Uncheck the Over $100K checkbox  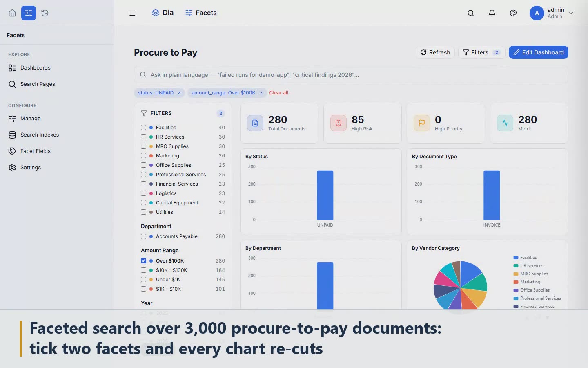tap(143, 261)
